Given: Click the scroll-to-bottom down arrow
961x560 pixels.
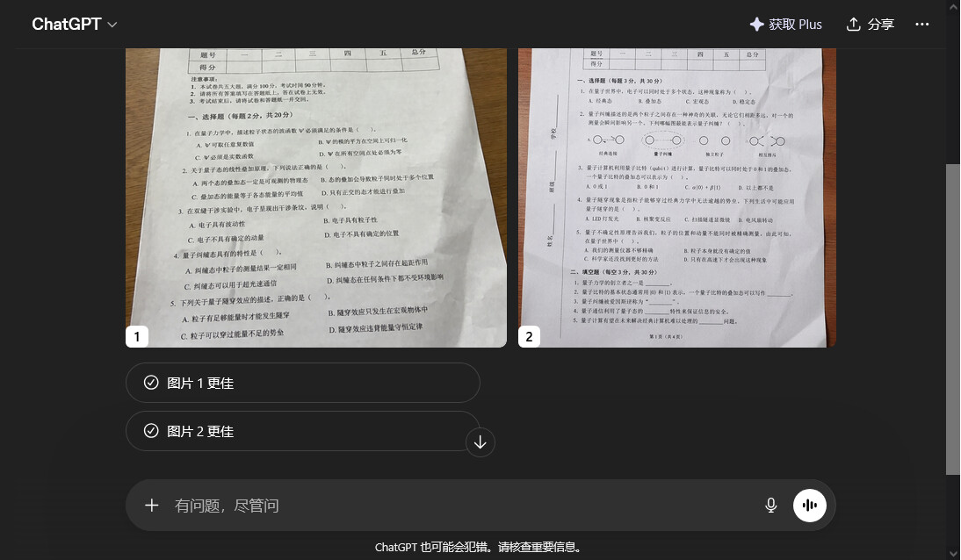Looking at the screenshot, I should pyautogui.click(x=480, y=442).
